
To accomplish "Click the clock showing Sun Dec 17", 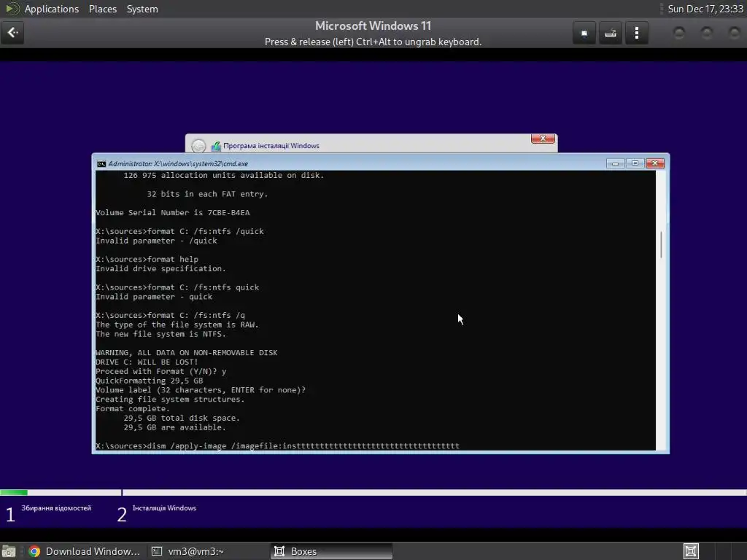I will (705, 9).
